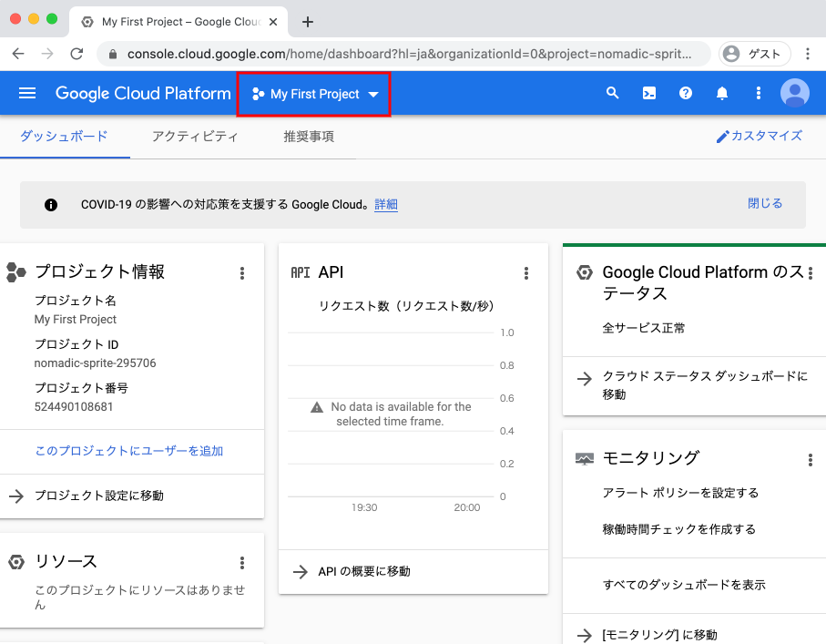Viewport: 826px width, 644px height.
Task: Select project number 524490108681 text
Action: click(x=74, y=407)
